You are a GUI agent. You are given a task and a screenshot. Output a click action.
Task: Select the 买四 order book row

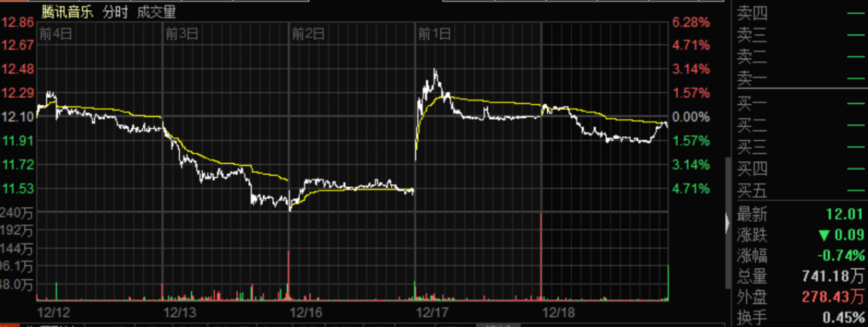click(x=801, y=169)
